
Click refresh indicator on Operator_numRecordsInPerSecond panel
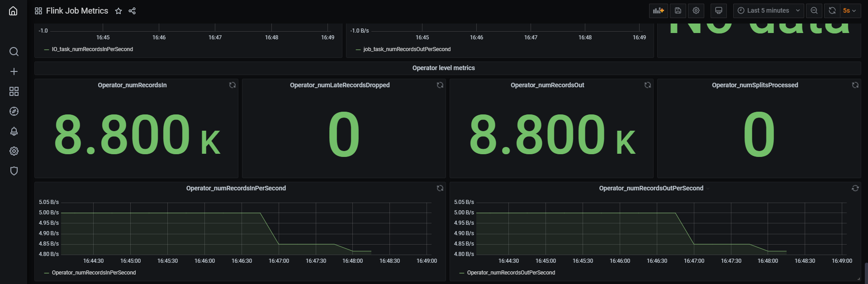pos(440,188)
